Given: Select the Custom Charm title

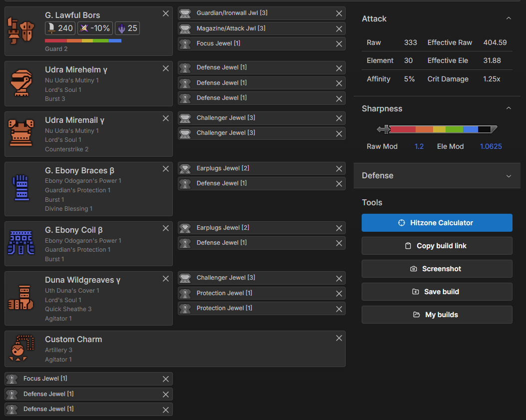Looking at the screenshot, I should pos(73,339).
